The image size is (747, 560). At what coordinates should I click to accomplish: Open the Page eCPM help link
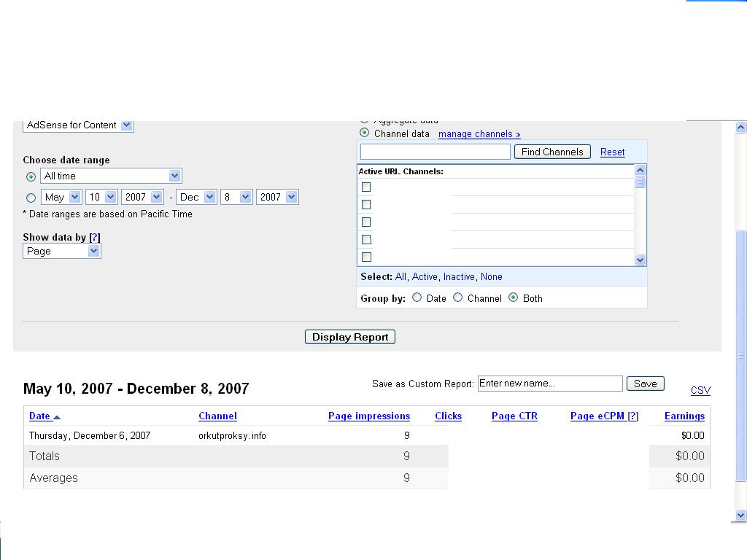coord(633,416)
